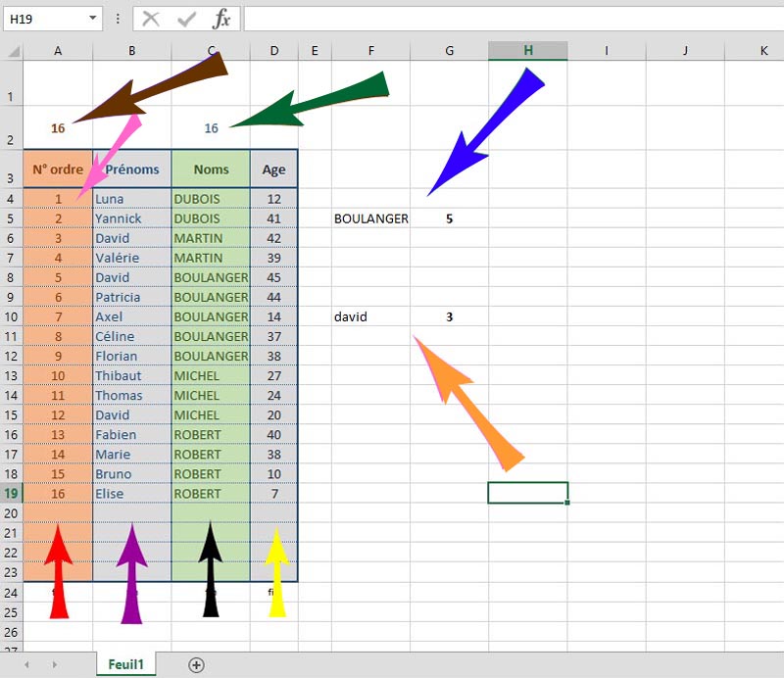The image size is (784, 678).
Task: Click the Valérie cell
Action: (x=132, y=258)
